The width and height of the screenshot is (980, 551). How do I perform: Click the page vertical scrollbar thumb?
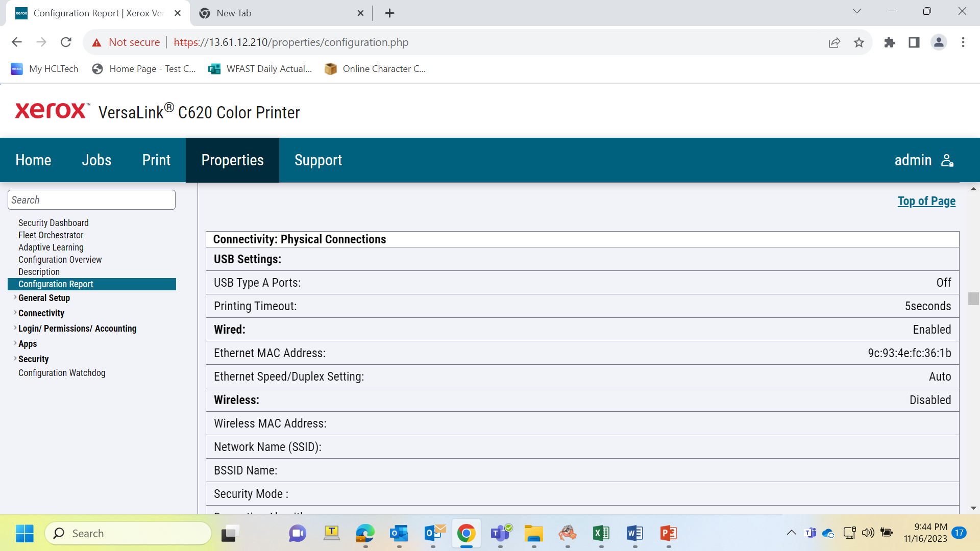(973, 298)
